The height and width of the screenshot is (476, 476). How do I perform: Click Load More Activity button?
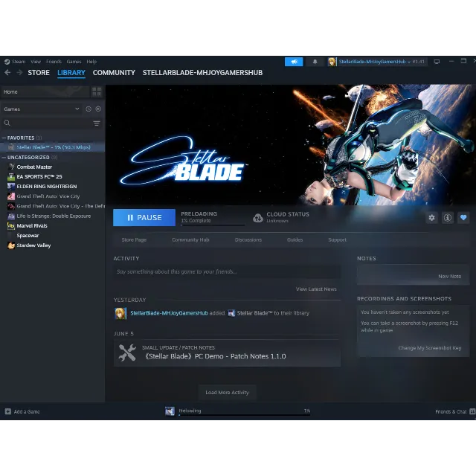tap(227, 393)
